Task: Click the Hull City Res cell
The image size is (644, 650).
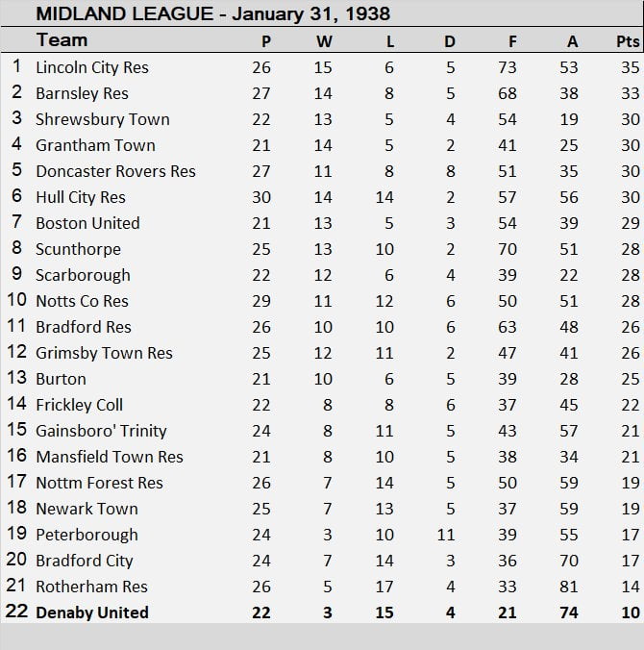Action: click(x=81, y=197)
